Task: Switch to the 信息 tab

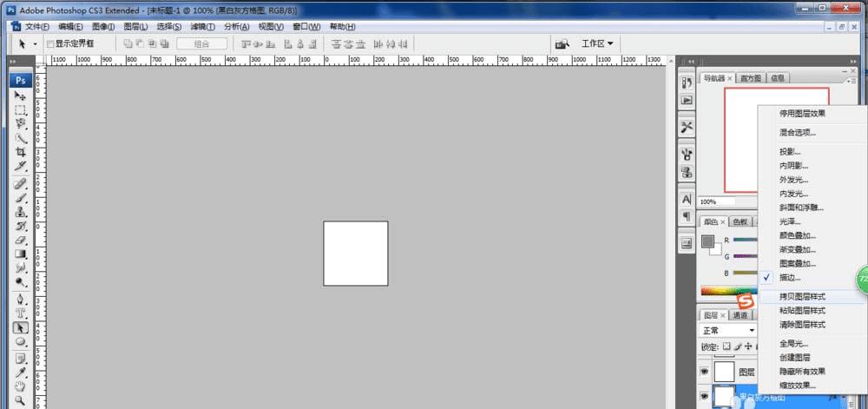Action: coord(777,79)
